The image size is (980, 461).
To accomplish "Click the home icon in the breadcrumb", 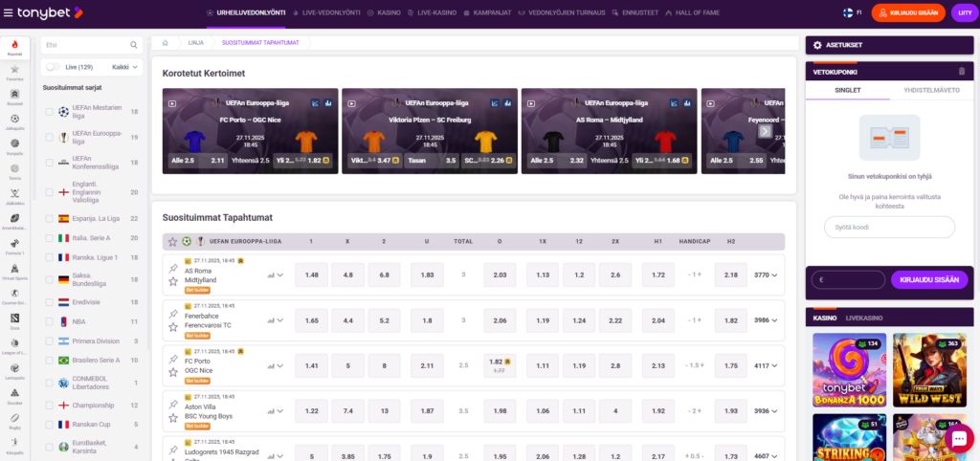I will point(166,43).
